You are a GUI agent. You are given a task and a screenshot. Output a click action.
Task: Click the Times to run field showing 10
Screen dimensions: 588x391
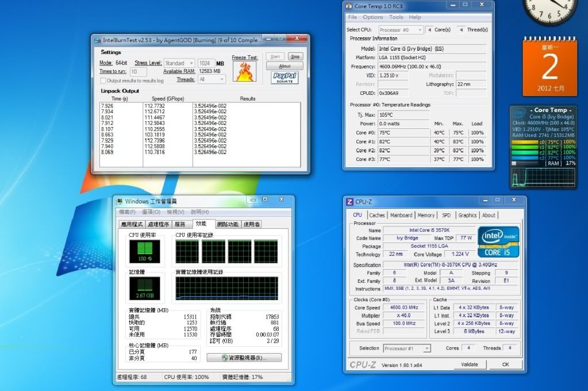pyautogui.click(x=138, y=72)
